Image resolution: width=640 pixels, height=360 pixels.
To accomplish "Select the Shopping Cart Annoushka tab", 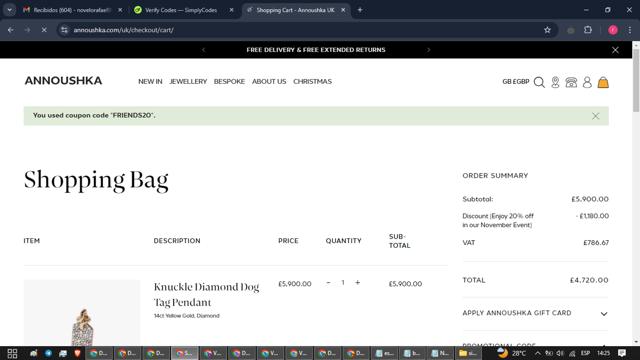I will (295, 10).
